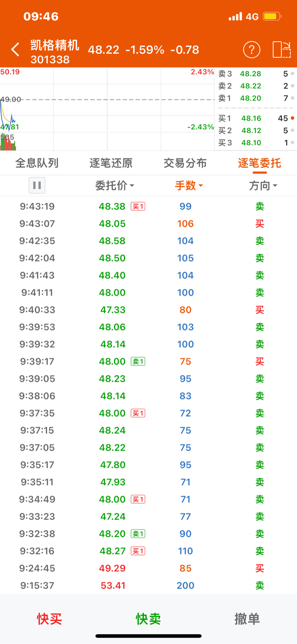Tap the 买 direction on the 9:43:07 row

260,224
